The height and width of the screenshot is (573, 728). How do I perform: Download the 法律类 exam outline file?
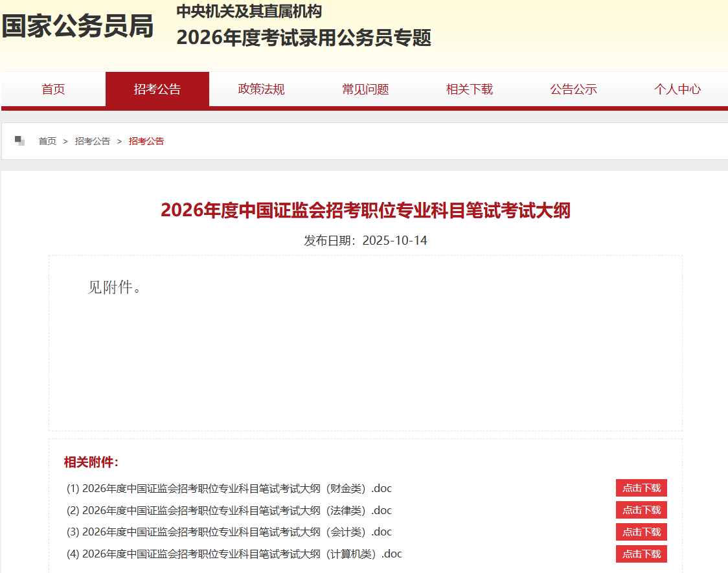[641, 510]
